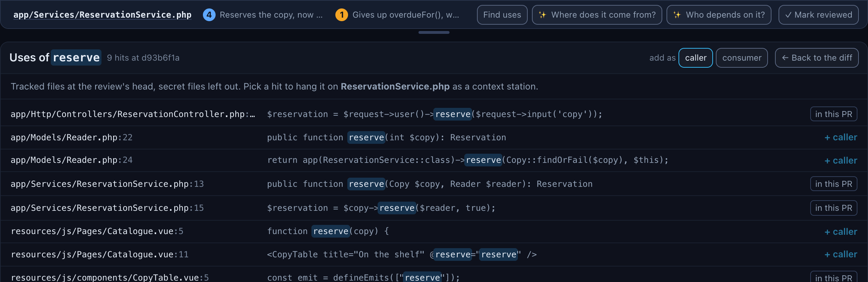Go back to the diff
Screen dimensions: 868x282
coord(817,58)
